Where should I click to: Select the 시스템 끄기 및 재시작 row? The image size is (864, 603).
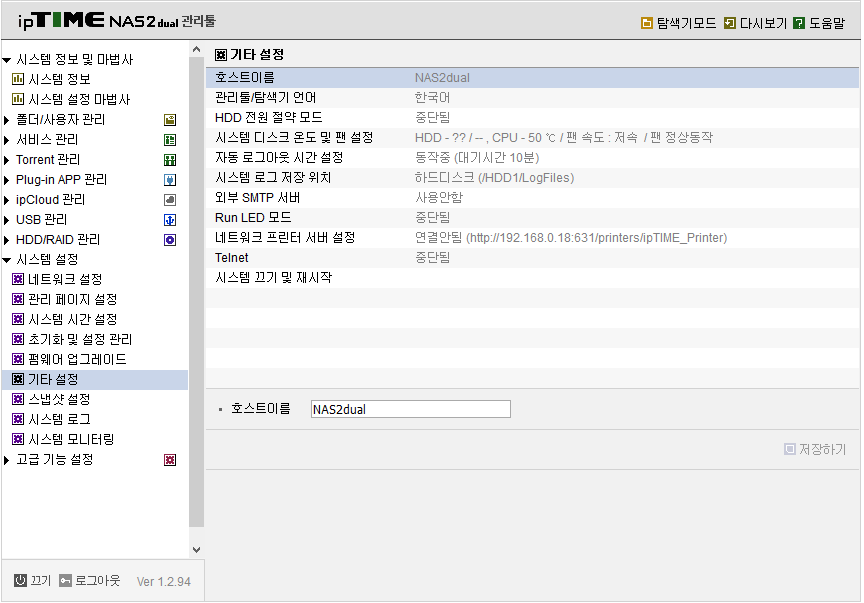532,278
